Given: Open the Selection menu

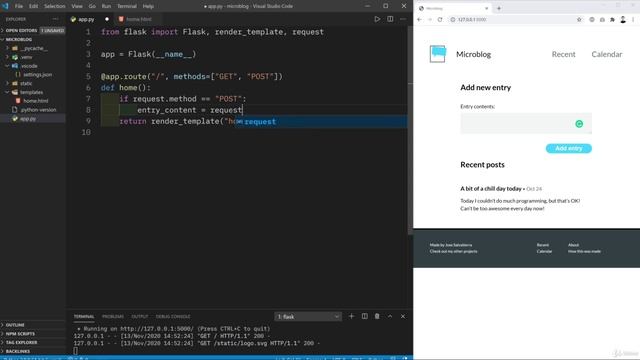Looking at the screenshot, I should click(55, 6).
